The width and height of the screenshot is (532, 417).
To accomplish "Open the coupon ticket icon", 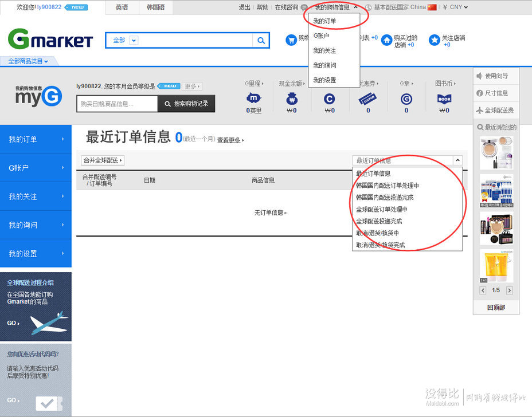I will click(x=368, y=99).
